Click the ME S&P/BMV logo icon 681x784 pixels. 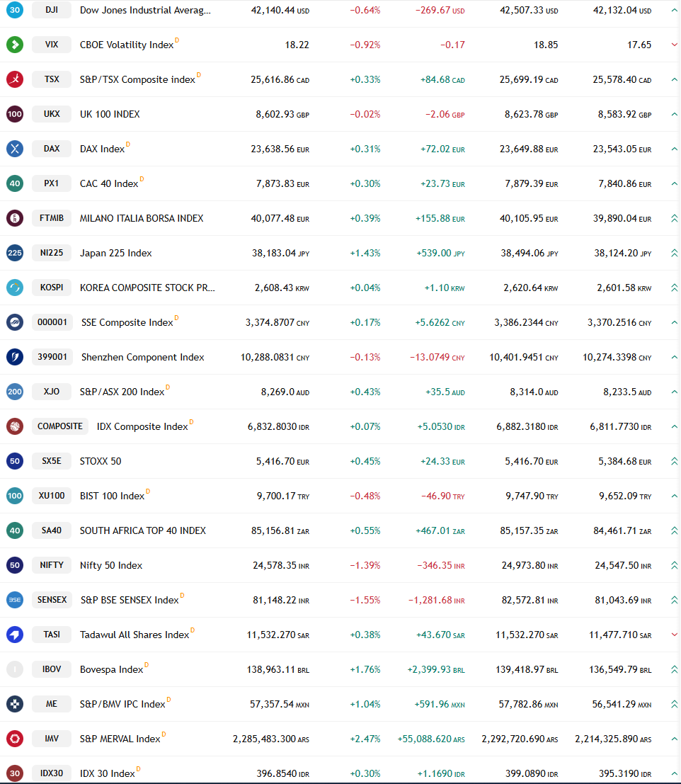coord(15,704)
